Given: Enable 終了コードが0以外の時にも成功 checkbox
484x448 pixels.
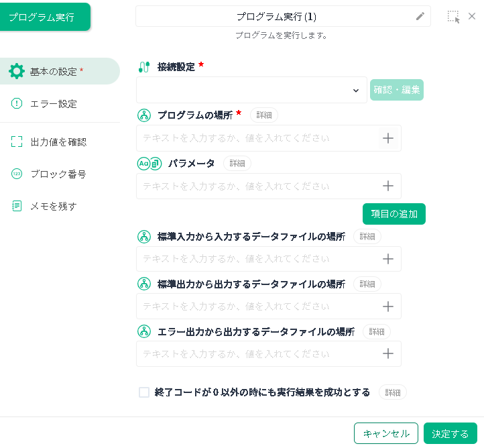Looking at the screenshot, I should coord(144,392).
